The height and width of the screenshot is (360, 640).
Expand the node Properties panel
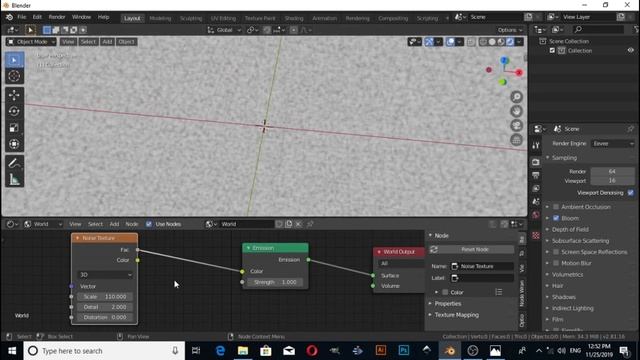(448, 304)
